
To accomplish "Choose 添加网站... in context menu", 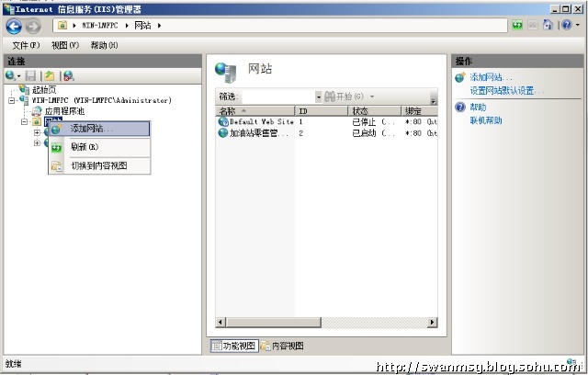I will [x=100, y=129].
